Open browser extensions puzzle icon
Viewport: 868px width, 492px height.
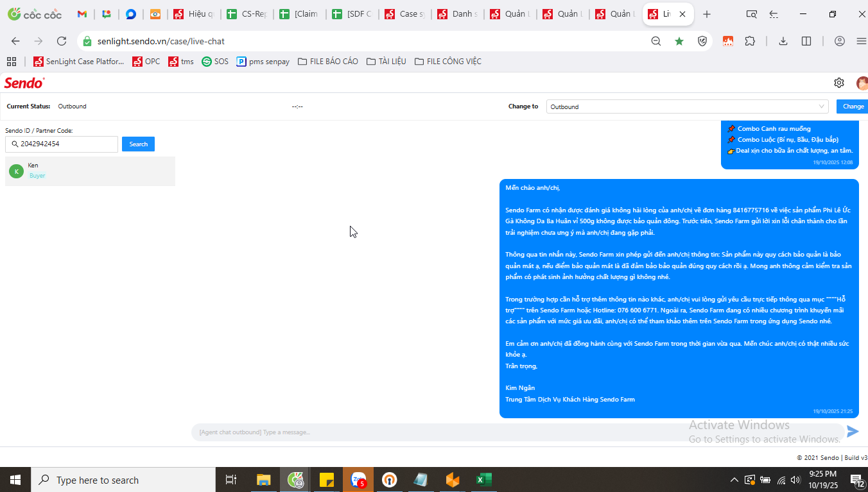[x=750, y=41]
